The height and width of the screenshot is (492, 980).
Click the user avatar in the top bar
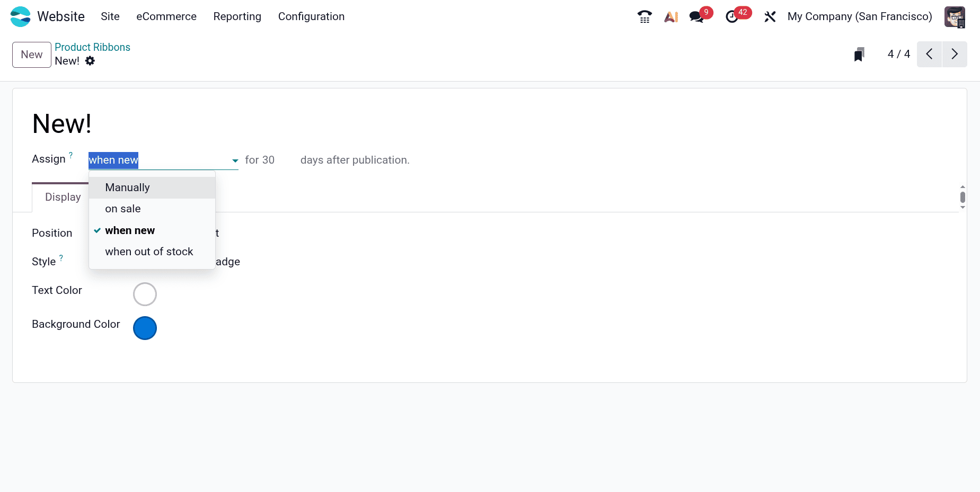(955, 17)
